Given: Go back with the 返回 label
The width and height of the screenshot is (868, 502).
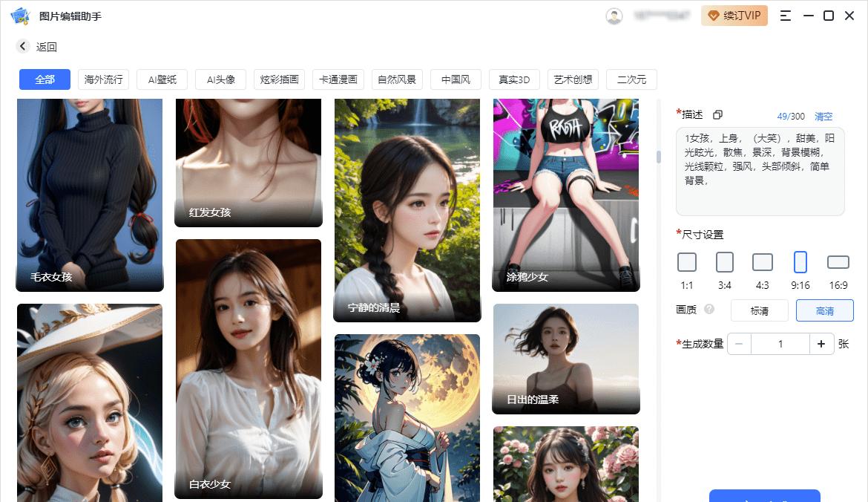Looking at the screenshot, I should pos(47,47).
